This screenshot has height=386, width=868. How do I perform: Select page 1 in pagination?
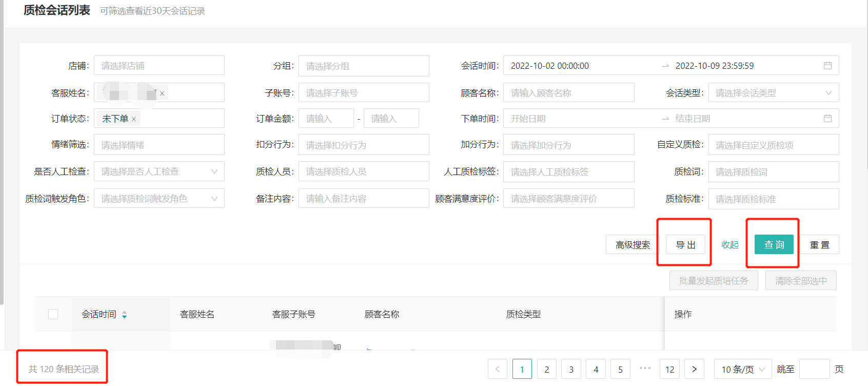point(522,369)
